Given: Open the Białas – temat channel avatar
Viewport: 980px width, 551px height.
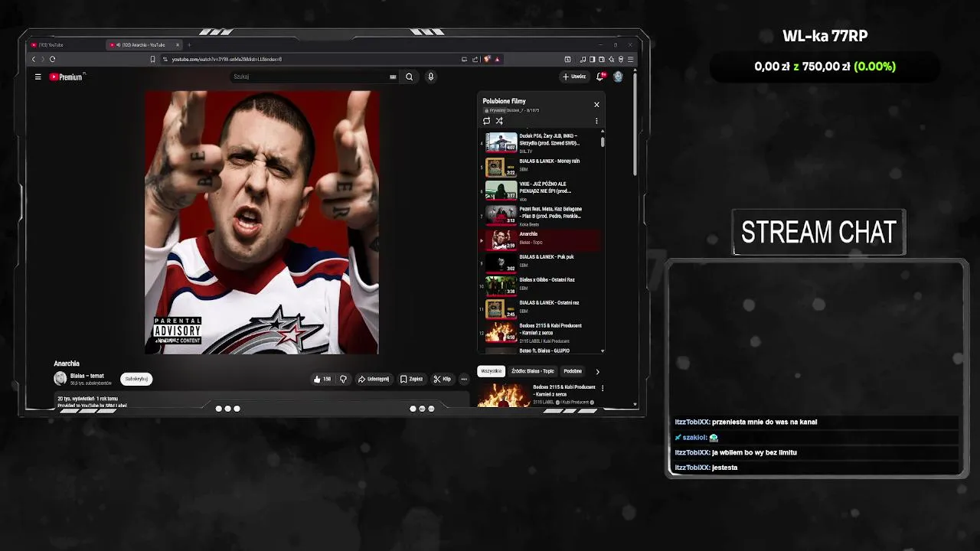Looking at the screenshot, I should pyautogui.click(x=60, y=378).
